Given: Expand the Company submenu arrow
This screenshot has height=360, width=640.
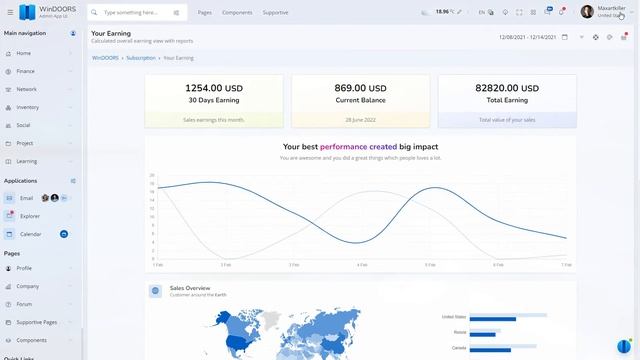Looking at the screenshot, I should [x=70, y=286].
